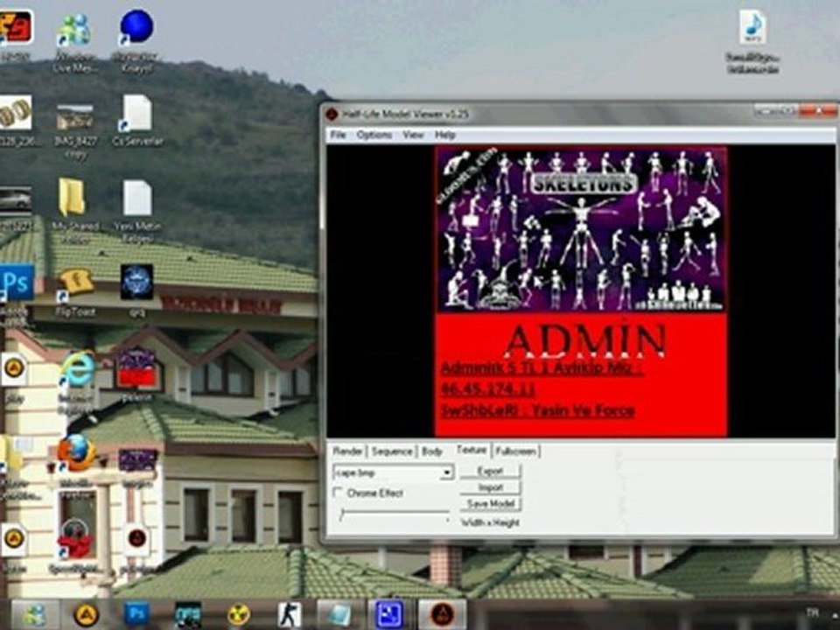The width and height of the screenshot is (840, 630).
Task: Open the Windows Live Messenger desktop icon
Action: (x=74, y=42)
